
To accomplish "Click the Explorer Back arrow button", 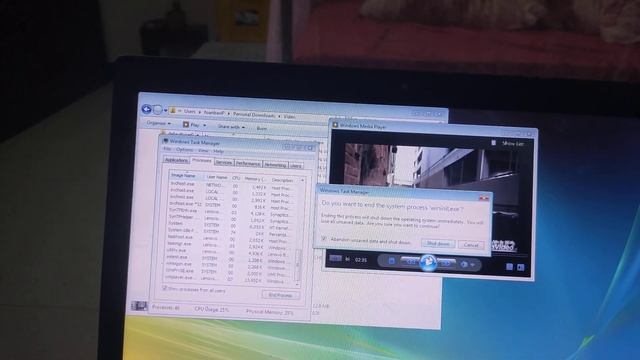I will (147, 109).
